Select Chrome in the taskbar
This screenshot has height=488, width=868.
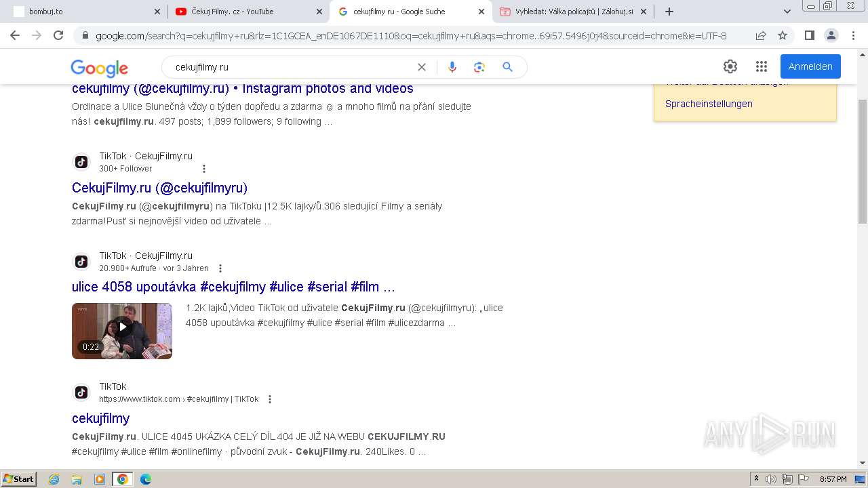coord(122,479)
